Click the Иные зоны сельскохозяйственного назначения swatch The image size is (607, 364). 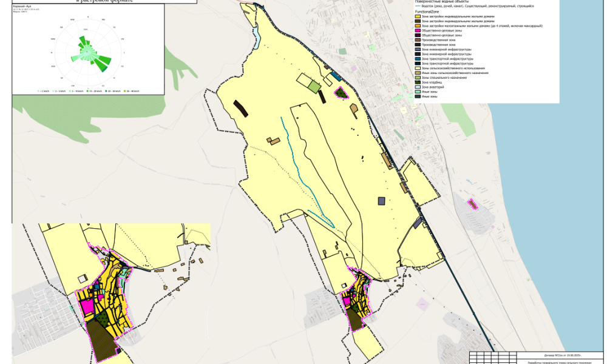(418, 73)
